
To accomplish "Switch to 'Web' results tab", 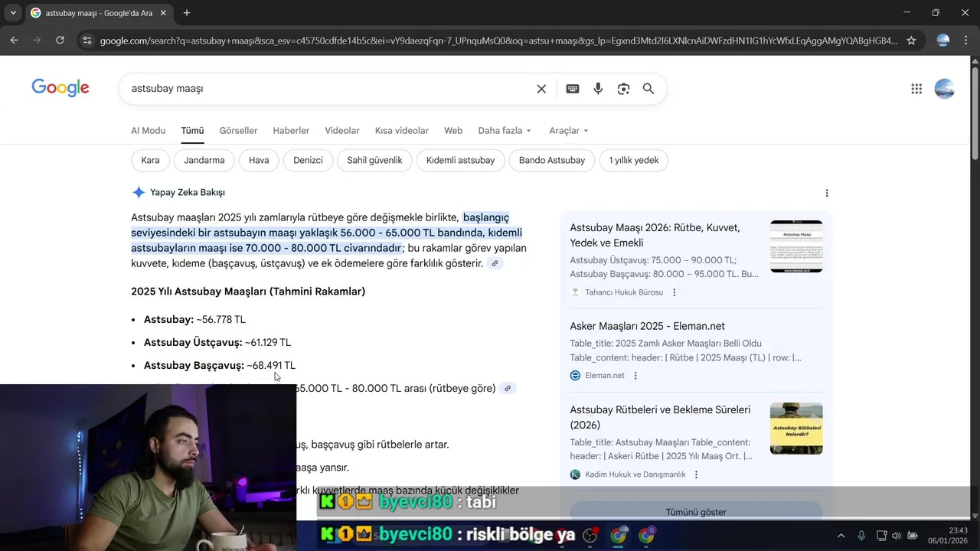I will pyautogui.click(x=453, y=131).
